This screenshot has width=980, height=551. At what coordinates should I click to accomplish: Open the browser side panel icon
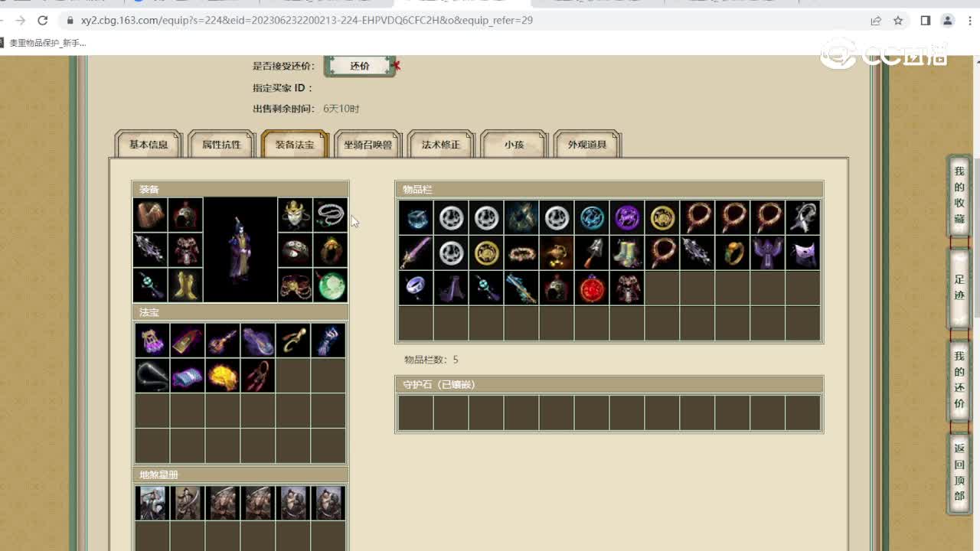pos(925,21)
